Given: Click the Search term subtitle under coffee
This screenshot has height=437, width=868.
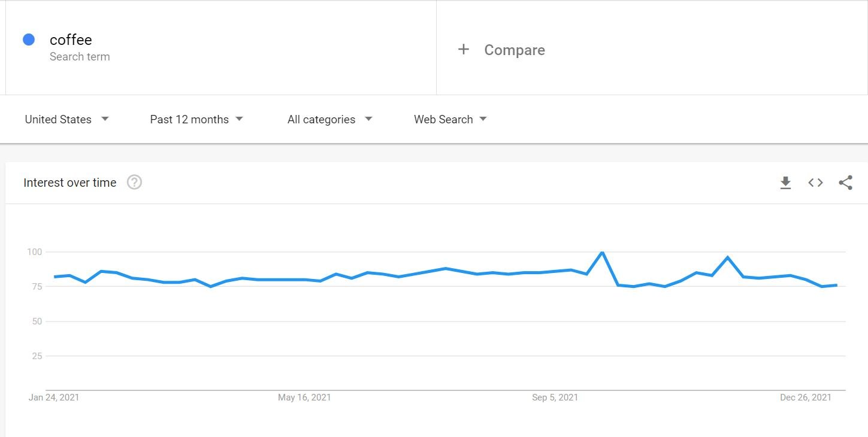Looking at the screenshot, I should point(80,57).
